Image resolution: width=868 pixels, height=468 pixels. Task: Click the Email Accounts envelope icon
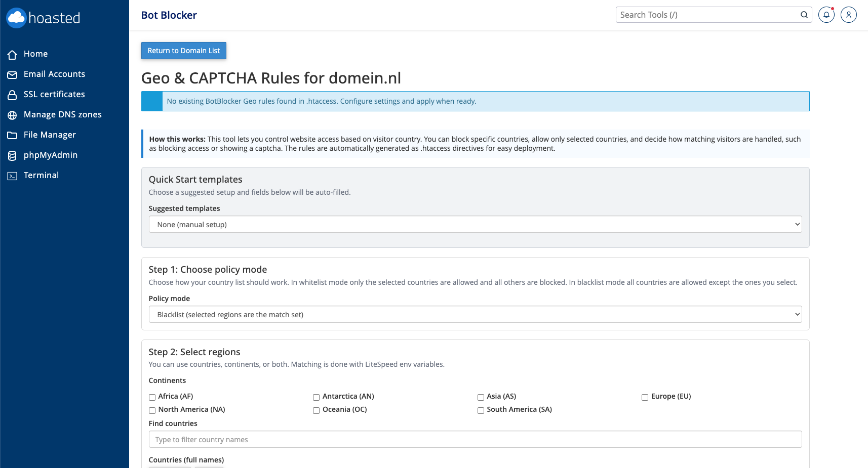[x=13, y=75]
